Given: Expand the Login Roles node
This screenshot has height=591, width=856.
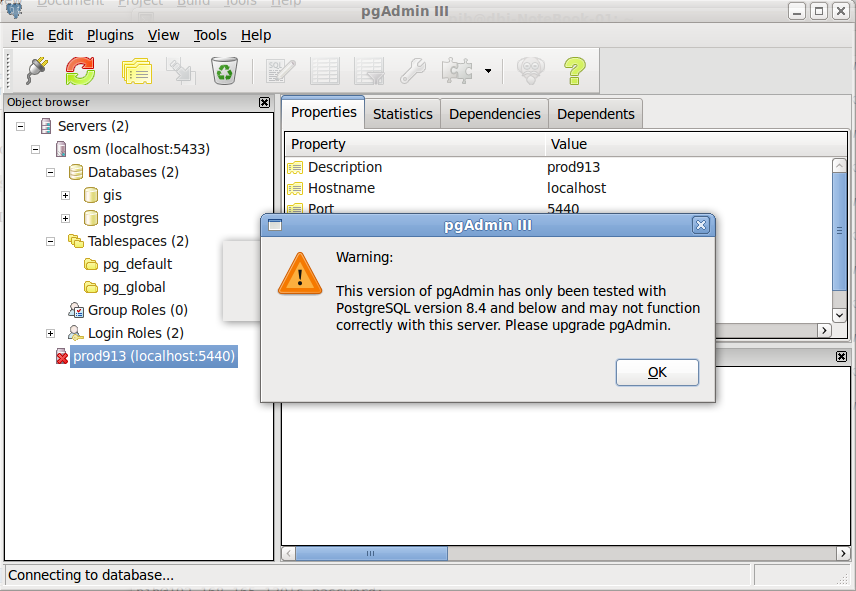Looking at the screenshot, I should point(49,333).
